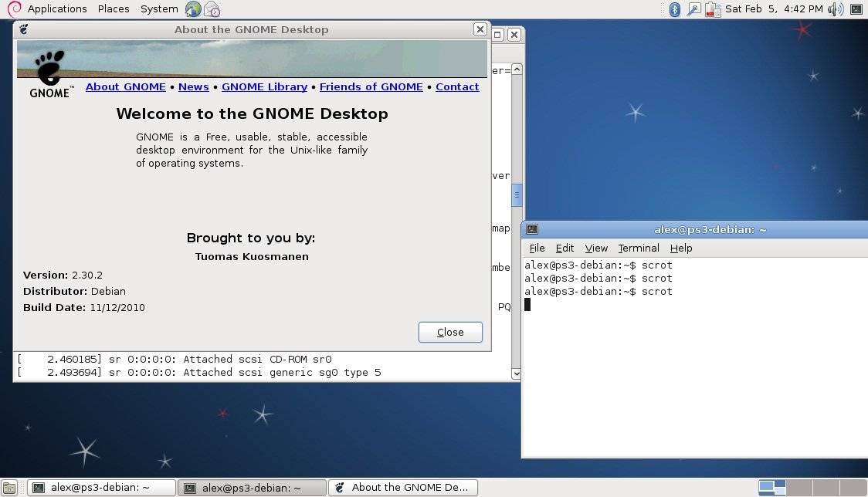Switch to the second workspace

pyautogui.click(x=799, y=488)
